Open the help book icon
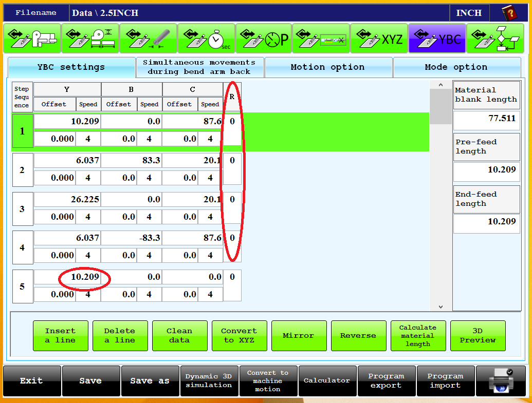 pyautogui.click(x=510, y=13)
